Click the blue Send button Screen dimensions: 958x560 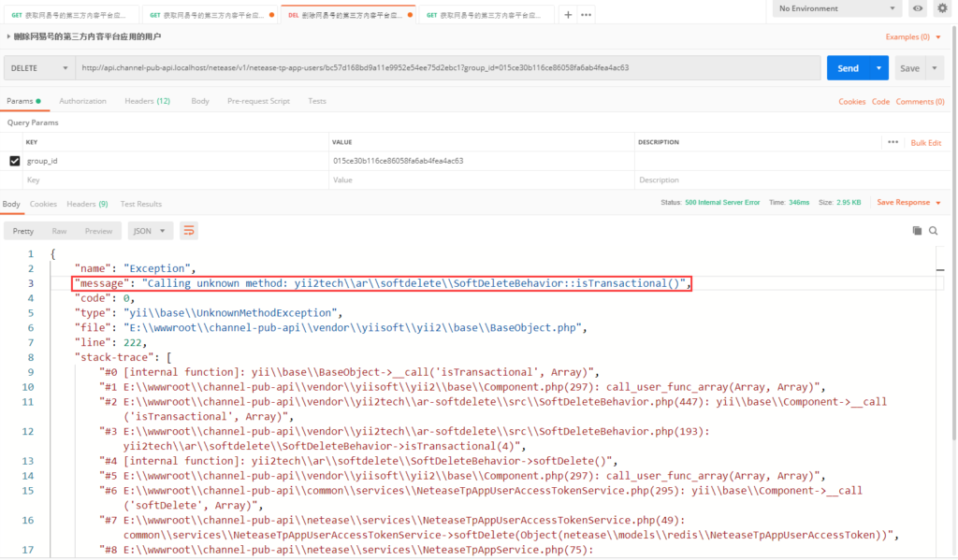pyautogui.click(x=848, y=68)
